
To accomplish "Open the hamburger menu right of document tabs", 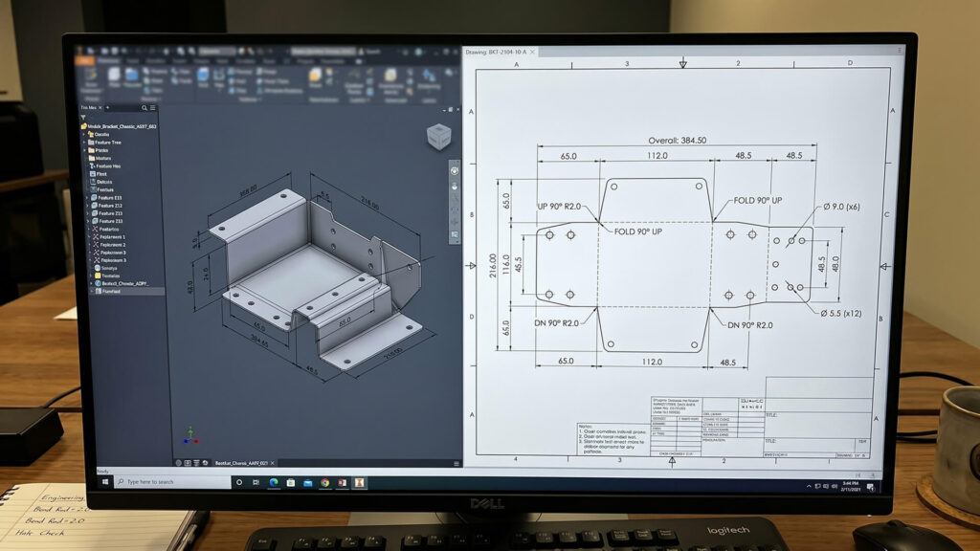I will pos(457,464).
